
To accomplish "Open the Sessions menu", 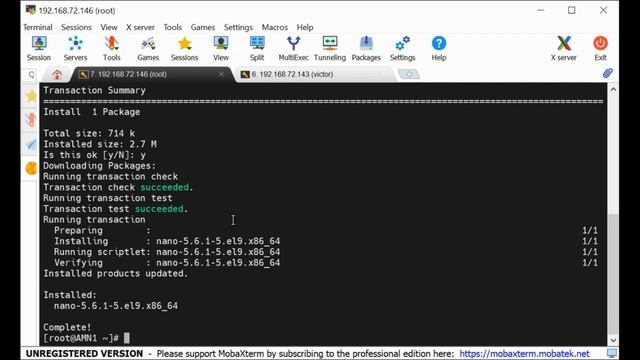I will coord(76,27).
